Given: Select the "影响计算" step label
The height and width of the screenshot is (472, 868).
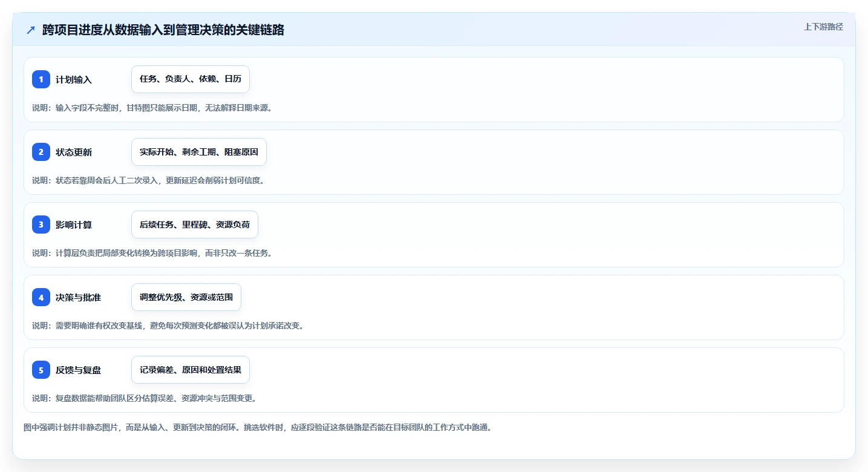Looking at the screenshot, I should [x=74, y=225].
